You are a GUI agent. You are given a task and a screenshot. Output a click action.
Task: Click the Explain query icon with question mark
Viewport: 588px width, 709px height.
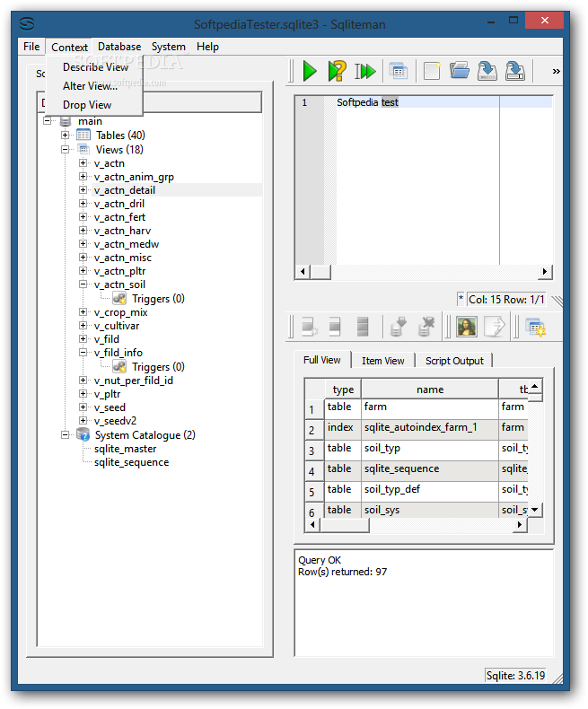click(337, 71)
